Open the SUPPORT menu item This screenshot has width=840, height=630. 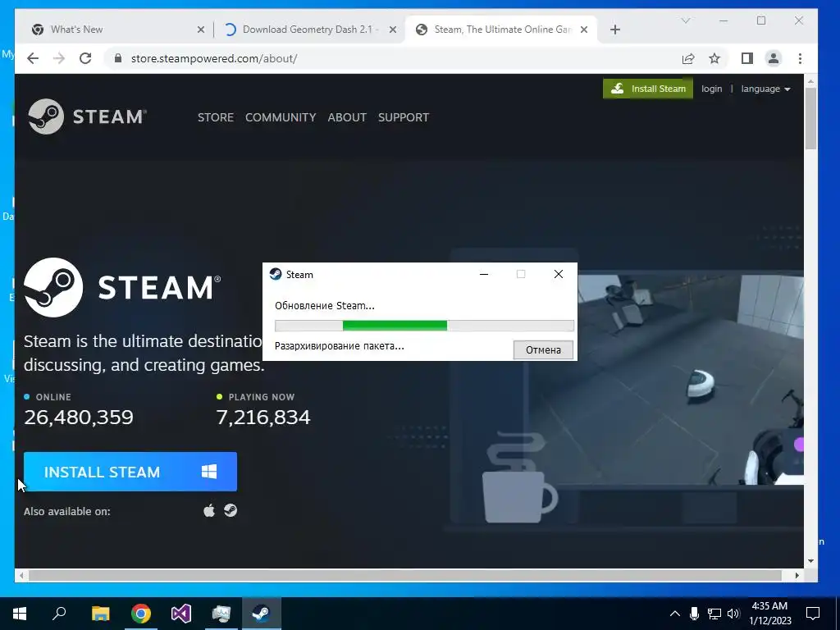click(x=404, y=117)
